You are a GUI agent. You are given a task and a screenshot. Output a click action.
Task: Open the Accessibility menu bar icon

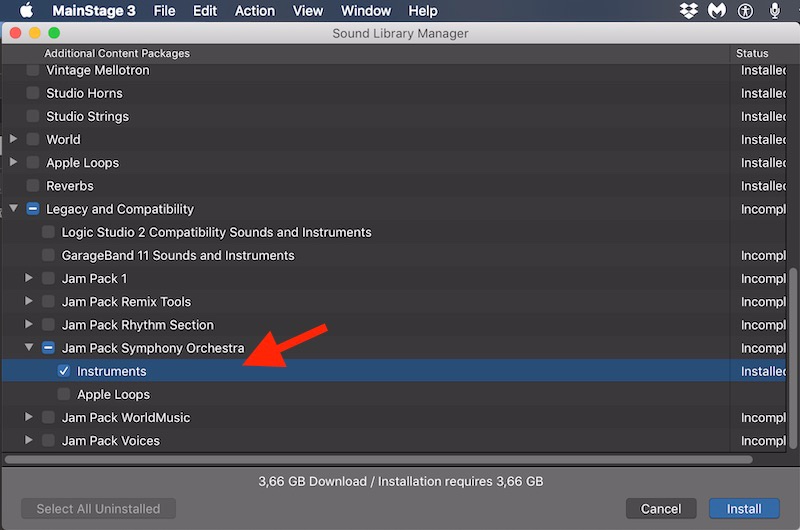point(745,11)
